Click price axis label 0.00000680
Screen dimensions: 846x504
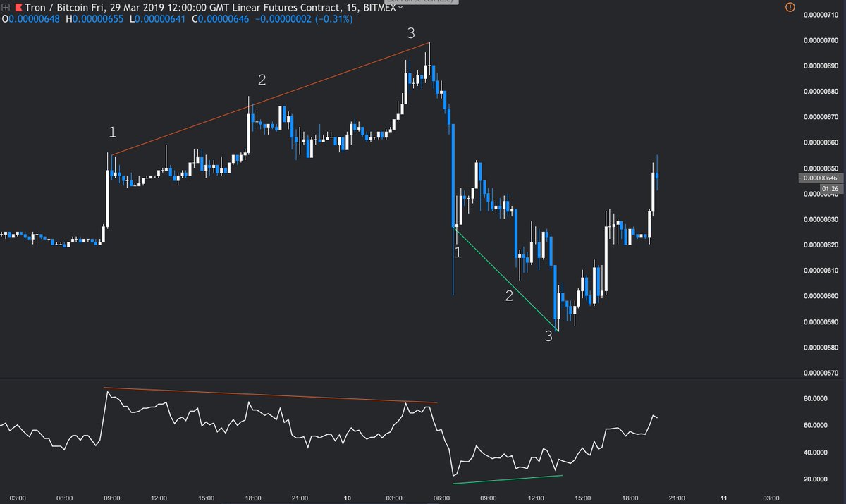(x=823, y=91)
